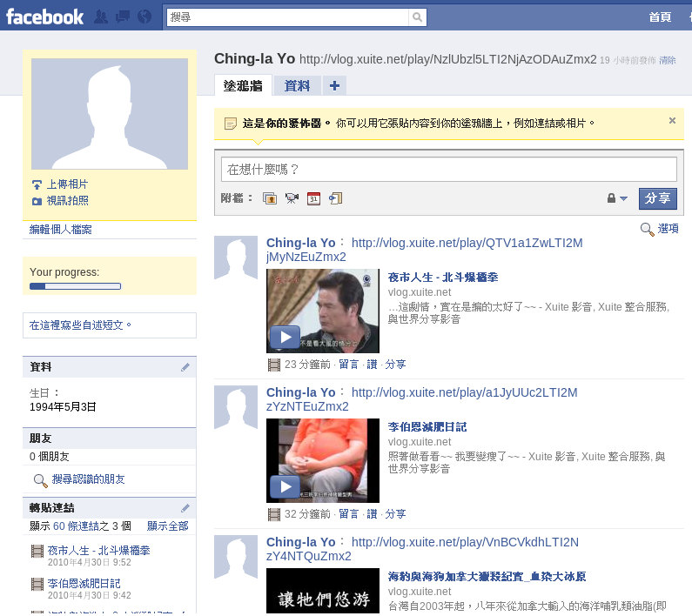The width and height of the screenshot is (692, 616).
Task: Open the notifications globe icon
Action: click(x=144, y=17)
